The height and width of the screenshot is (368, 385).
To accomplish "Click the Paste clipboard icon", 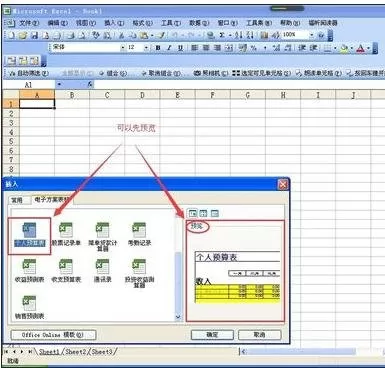I will [x=144, y=35].
